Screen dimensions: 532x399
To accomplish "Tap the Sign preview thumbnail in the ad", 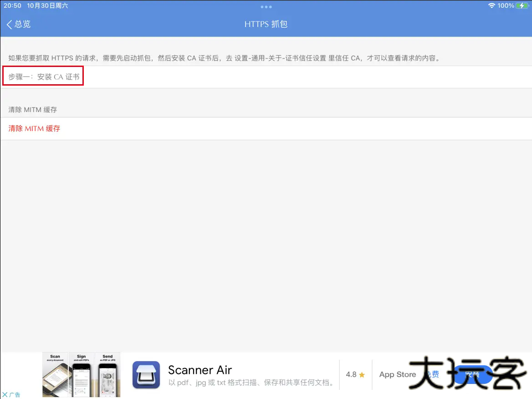I will (x=81, y=374).
